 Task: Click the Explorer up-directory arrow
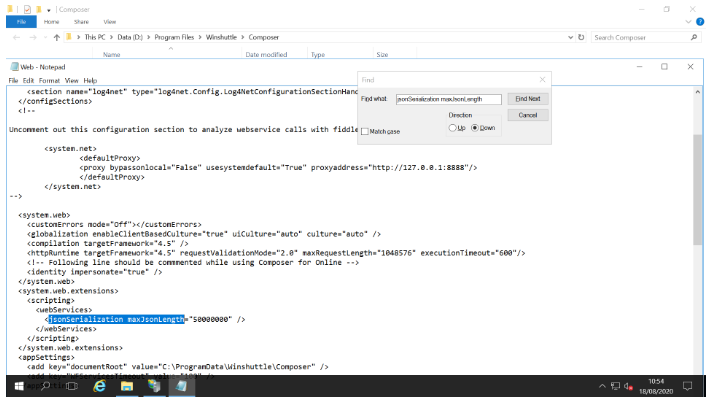[x=56, y=37]
